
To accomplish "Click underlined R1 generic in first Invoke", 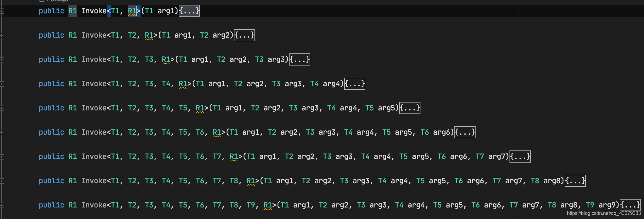I will pyautogui.click(x=132, y=11).
